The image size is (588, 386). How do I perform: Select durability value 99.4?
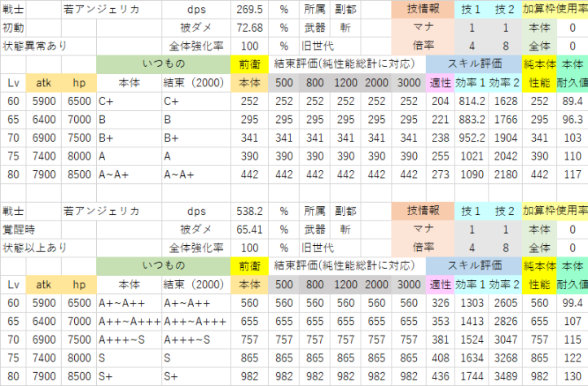(x=573, y=303)
